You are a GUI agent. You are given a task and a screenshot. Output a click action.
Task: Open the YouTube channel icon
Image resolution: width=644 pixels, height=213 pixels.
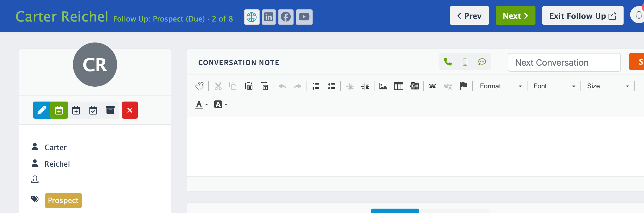click(x=304, y=17)
